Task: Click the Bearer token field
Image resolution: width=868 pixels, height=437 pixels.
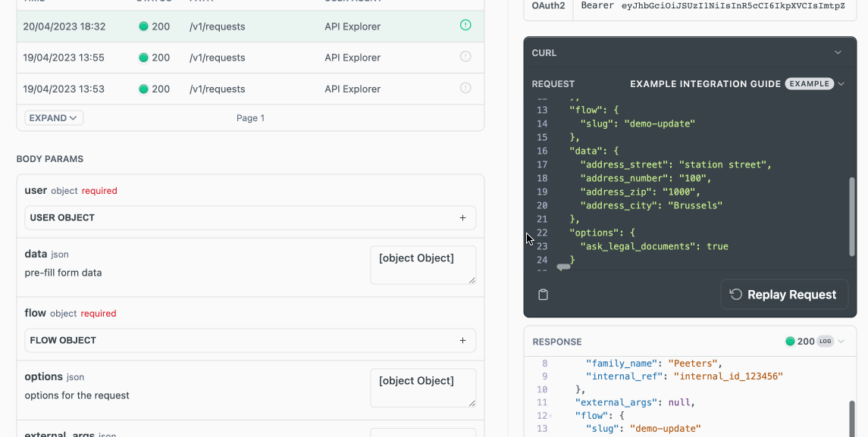Action: point(715,6)
